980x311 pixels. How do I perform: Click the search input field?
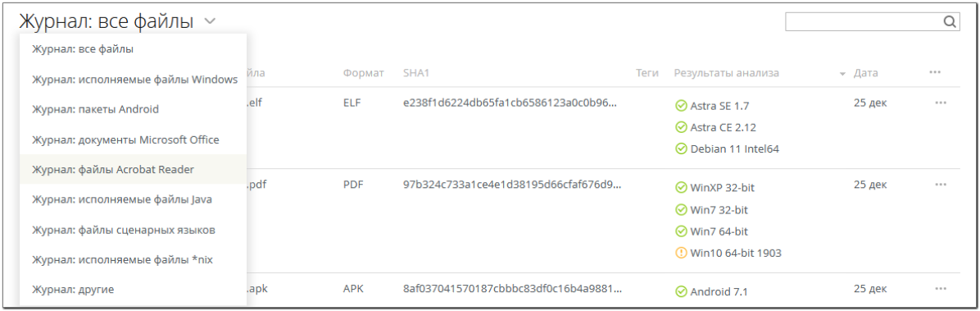coord(864,22)
